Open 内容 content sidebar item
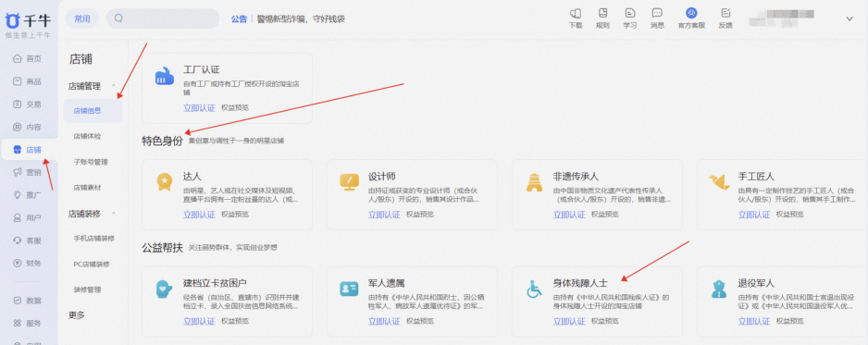This screenshot has width=868, height=345. pyautogui.click(x=28, y=127)
